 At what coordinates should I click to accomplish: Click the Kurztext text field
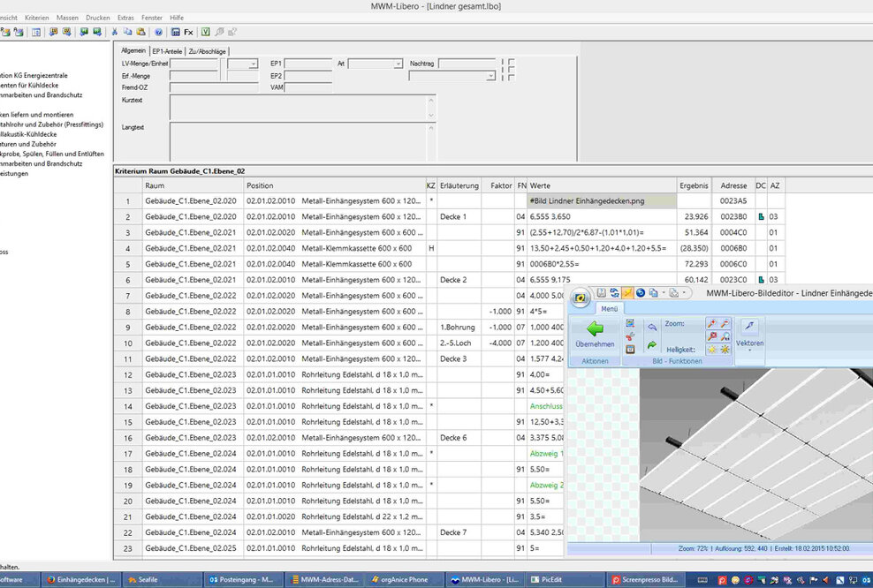[301, 107]
